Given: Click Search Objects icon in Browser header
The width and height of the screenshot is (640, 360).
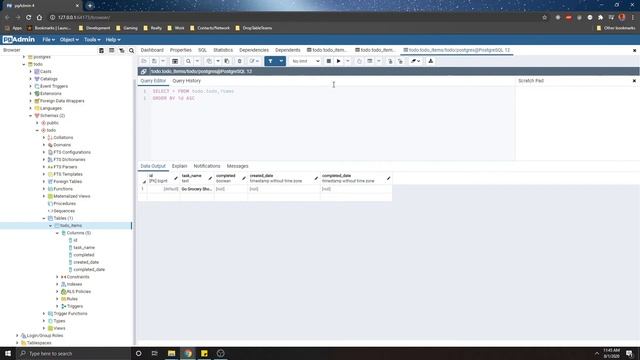Looking at the screenshot, I should pyautogui.click(x=131, y=50).
